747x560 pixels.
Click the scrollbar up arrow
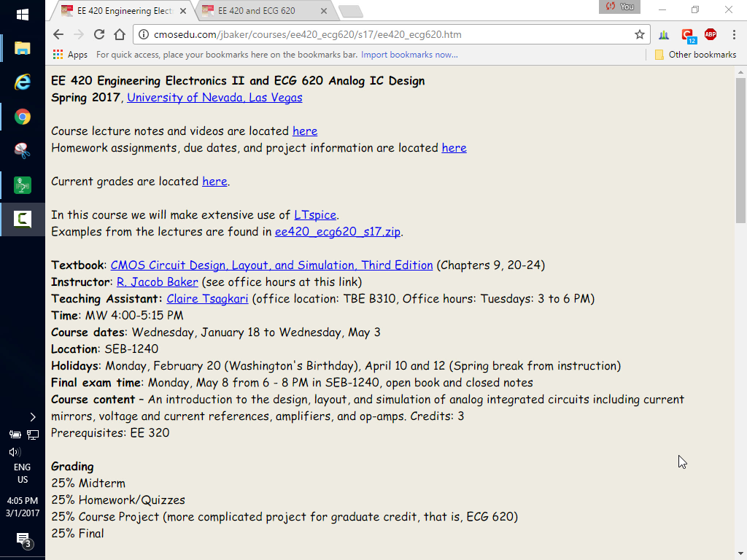[740, 72]
